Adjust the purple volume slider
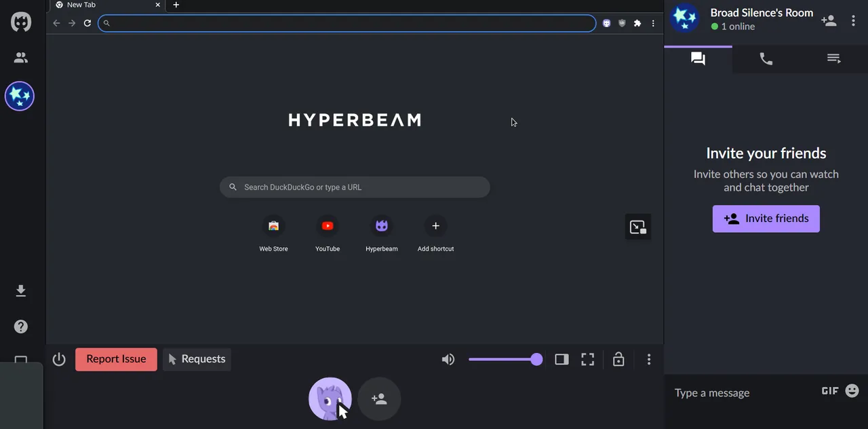The height and width of the screenshot is (429, 868). [505, 359]
